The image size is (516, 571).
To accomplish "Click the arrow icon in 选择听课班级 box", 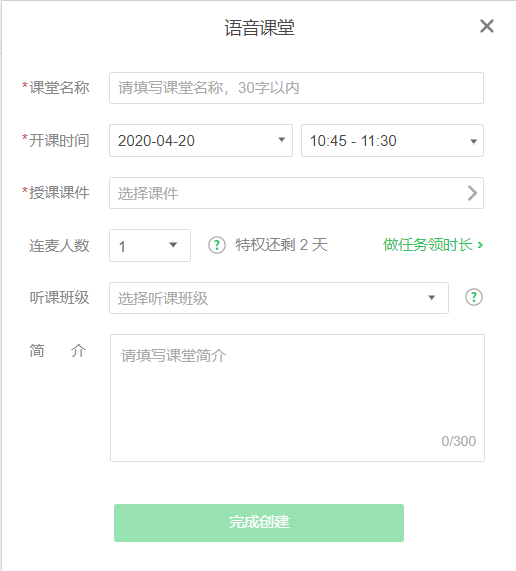I will pos(432,298).
